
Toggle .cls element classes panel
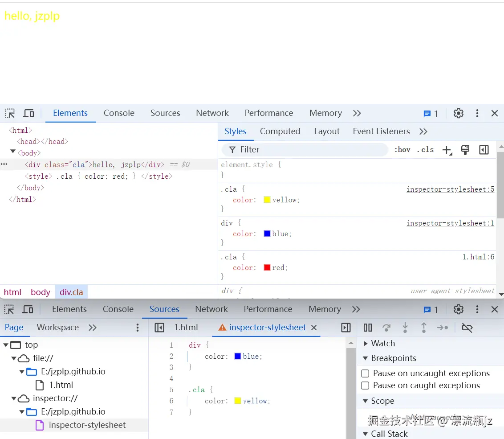(426, 150)
